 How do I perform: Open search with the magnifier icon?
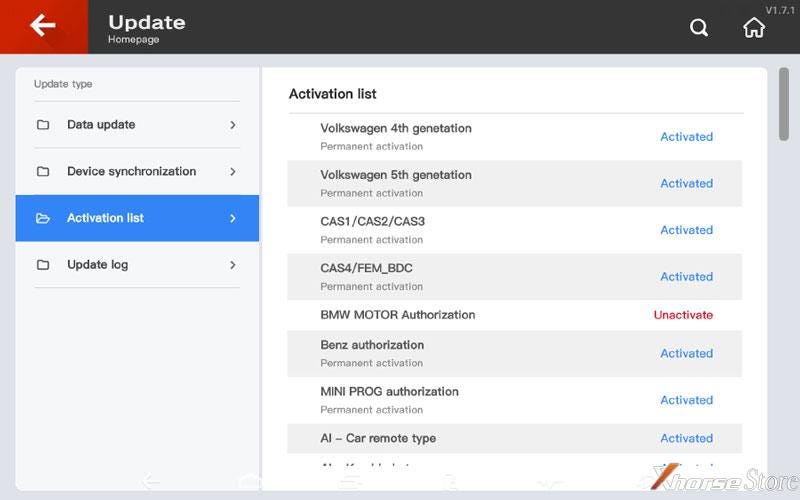698,28
